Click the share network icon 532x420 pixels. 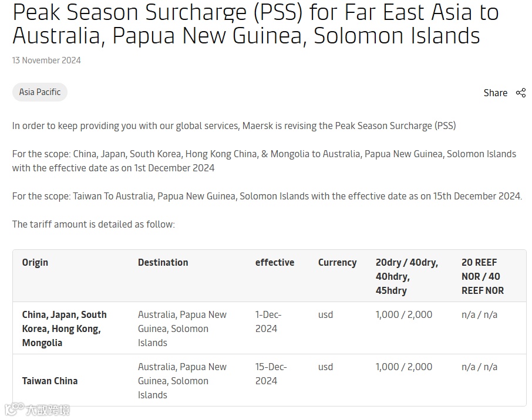click(x=521, y=93)
